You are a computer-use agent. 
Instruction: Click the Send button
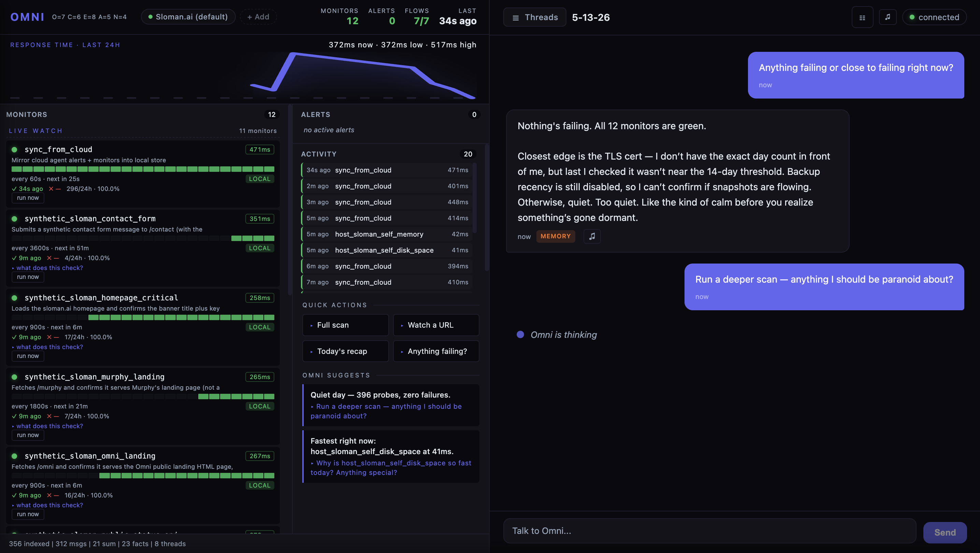945,532
